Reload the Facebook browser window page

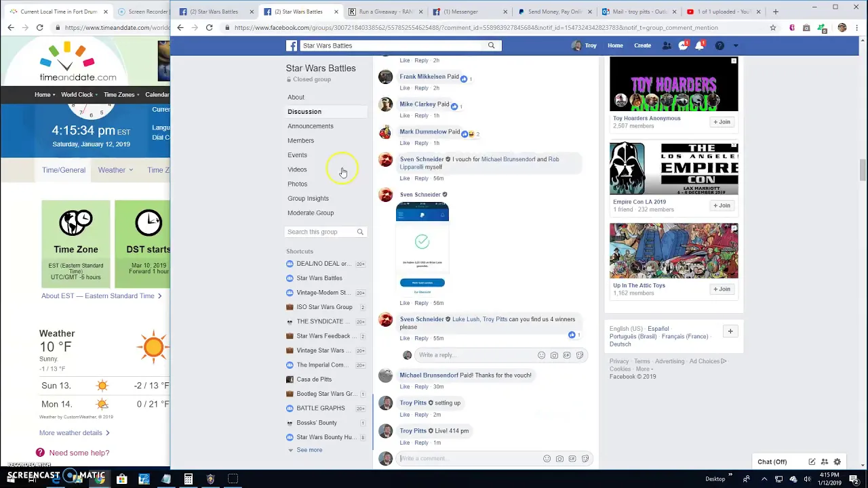pos(209,28)
